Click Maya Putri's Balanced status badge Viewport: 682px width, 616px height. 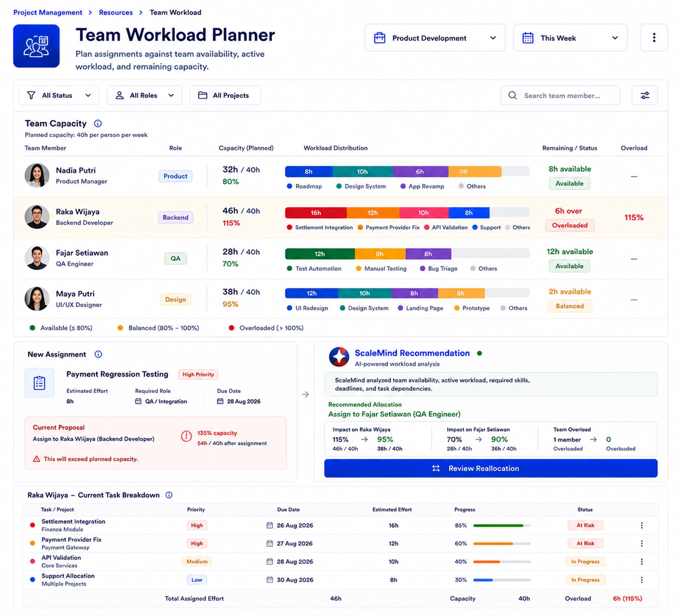(x=570, y=306)
